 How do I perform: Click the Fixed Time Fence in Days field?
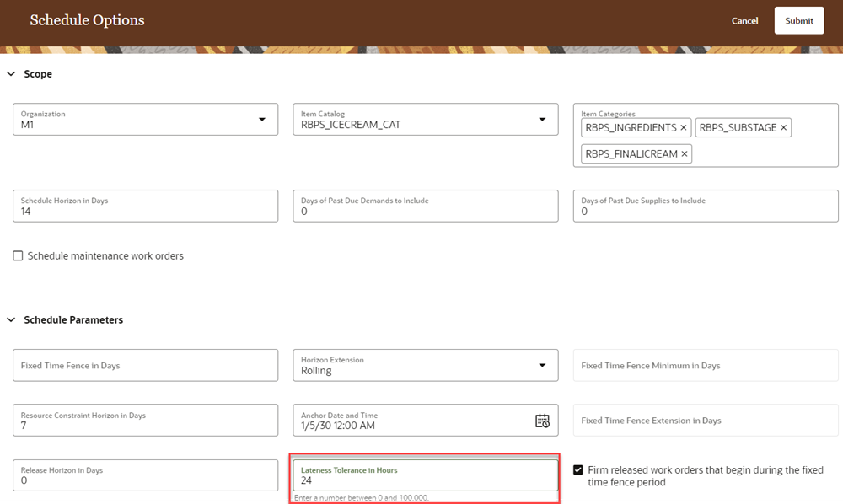[145, 366]
